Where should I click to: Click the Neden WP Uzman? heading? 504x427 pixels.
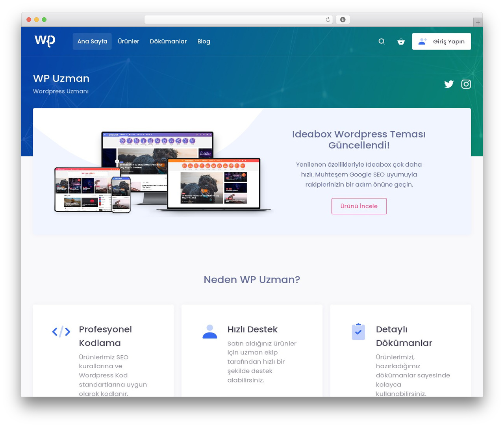click(252, 280)
